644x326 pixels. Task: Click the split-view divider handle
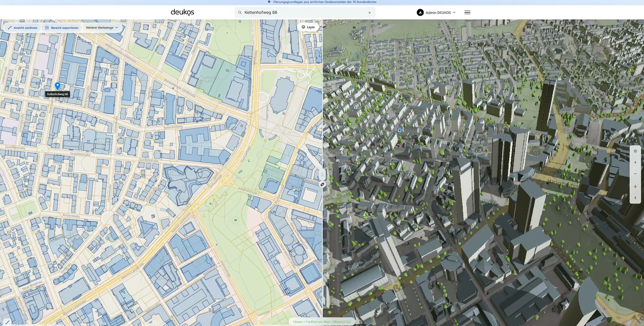[x=322, y=174]
